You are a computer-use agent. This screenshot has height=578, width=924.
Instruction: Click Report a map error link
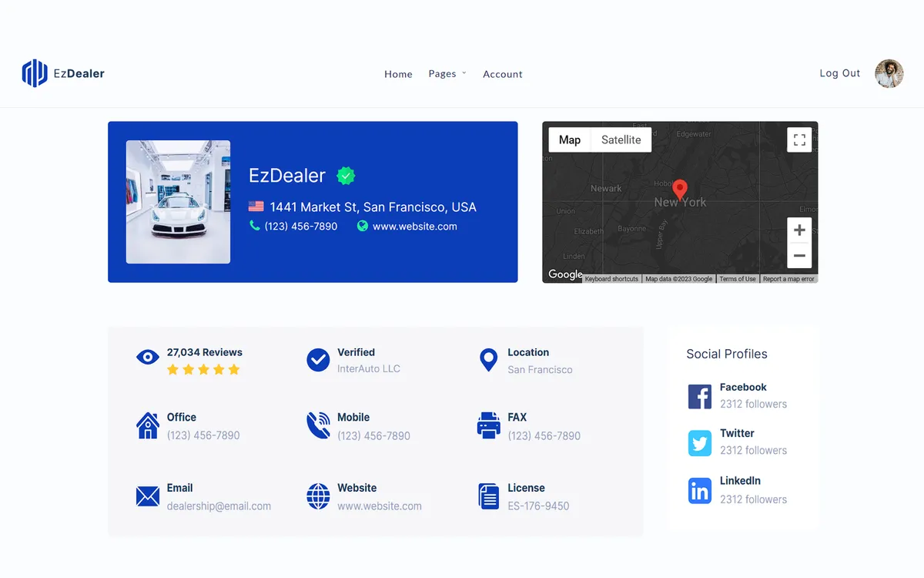788,279
